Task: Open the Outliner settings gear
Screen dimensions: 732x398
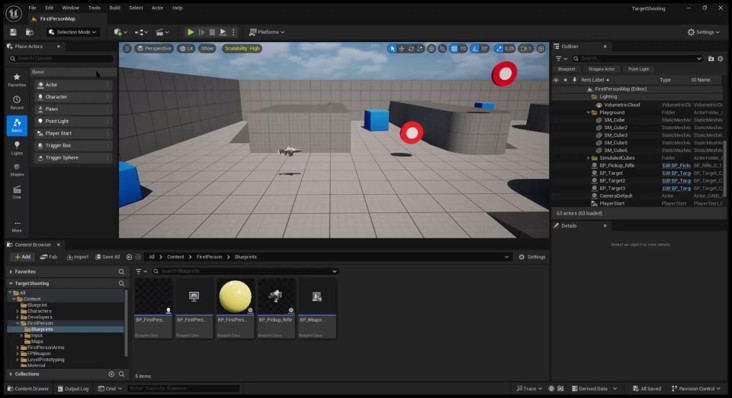Action: (x=720, y=59)
